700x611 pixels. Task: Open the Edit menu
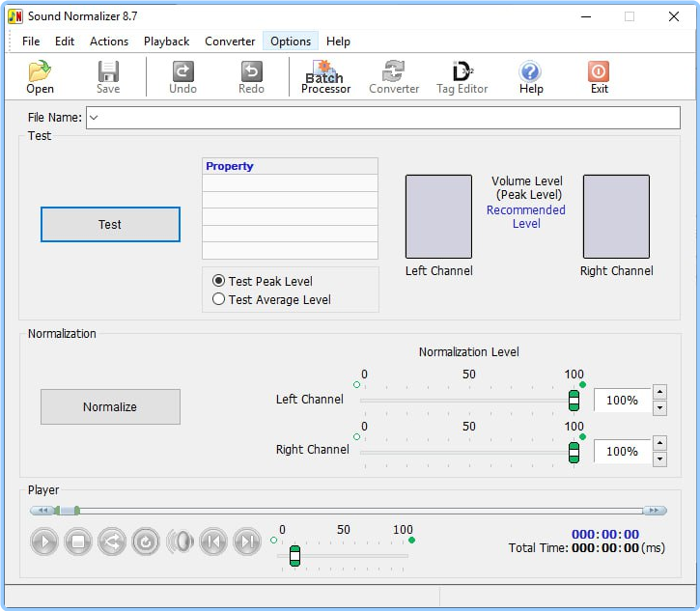pyautogui.click(x=65, y=42)
